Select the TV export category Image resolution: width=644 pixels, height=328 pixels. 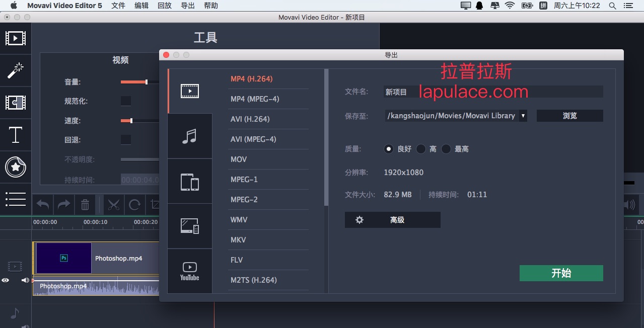click(190, 226)
